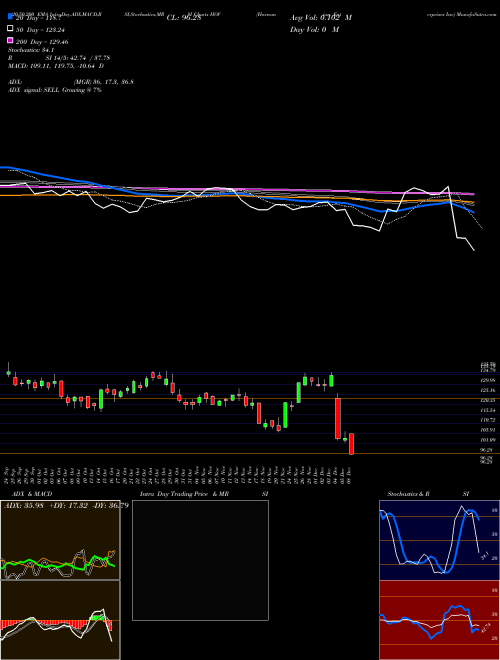500x660 pixels.
Task: Select the 'ADX signal: SELL' text
Action: [x=34, y=90]
